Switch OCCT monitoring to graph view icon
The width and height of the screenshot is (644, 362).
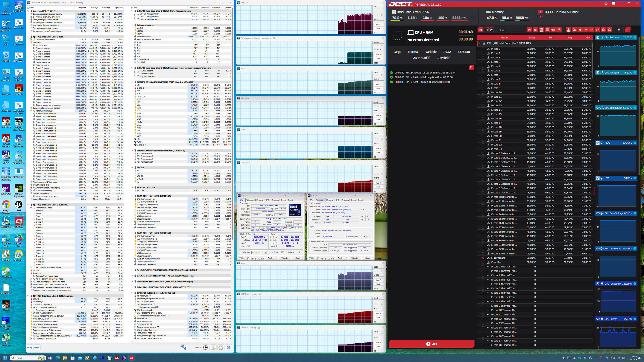point(492,30)
